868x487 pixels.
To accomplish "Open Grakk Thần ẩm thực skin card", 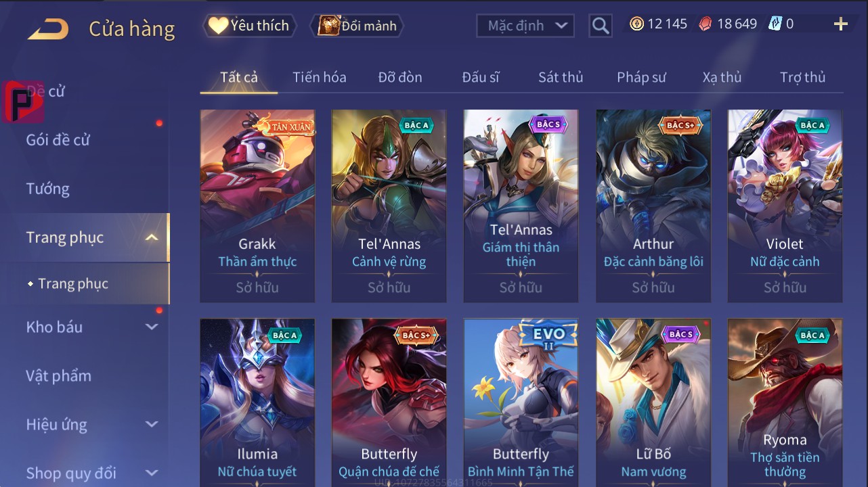I will [x=257, y=206].
